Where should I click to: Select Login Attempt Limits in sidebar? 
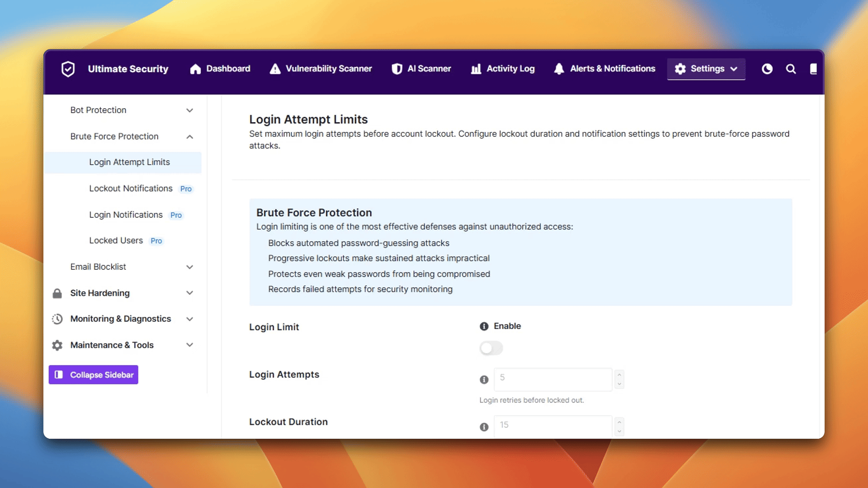pos(123,162)
